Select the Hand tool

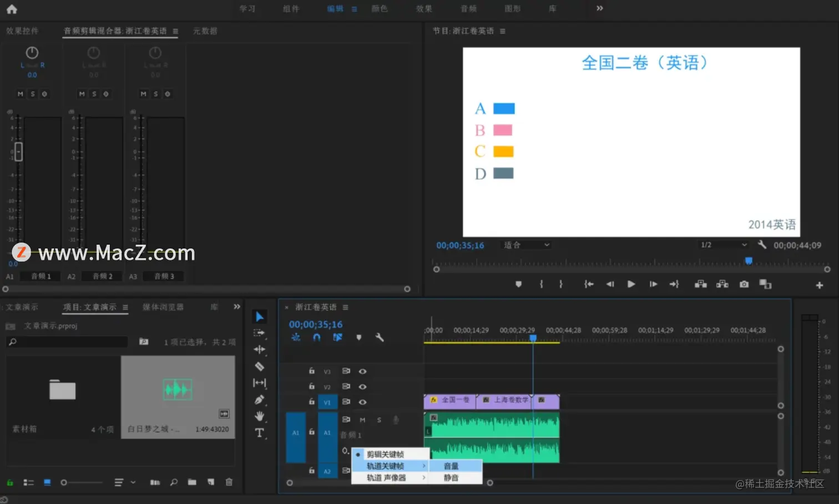pos(259,416)
